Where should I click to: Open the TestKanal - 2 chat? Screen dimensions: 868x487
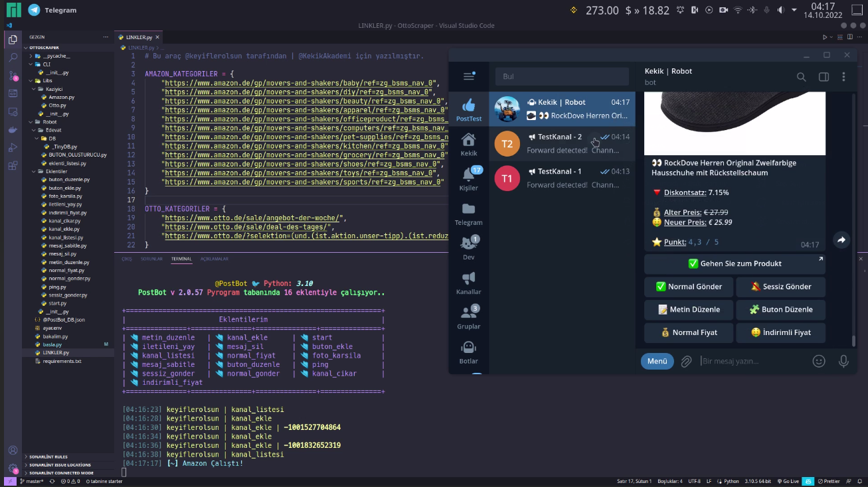[x=562, y=143]
